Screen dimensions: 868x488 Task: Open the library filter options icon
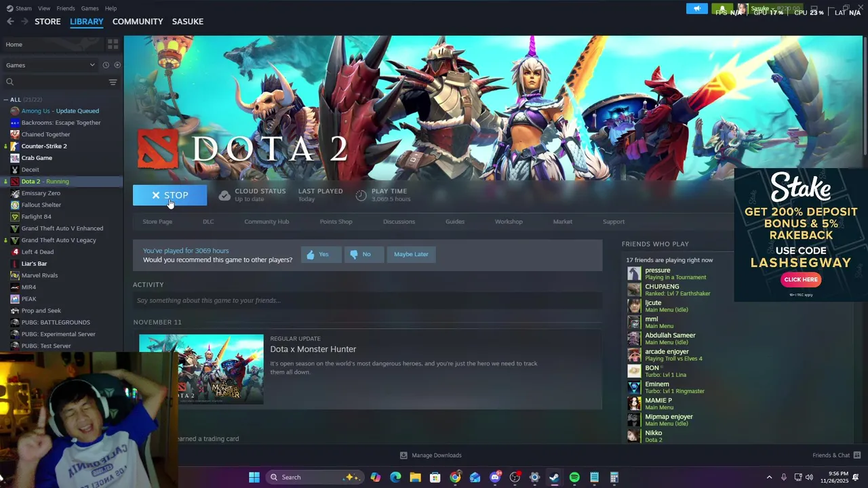click(x=113, y=82)
